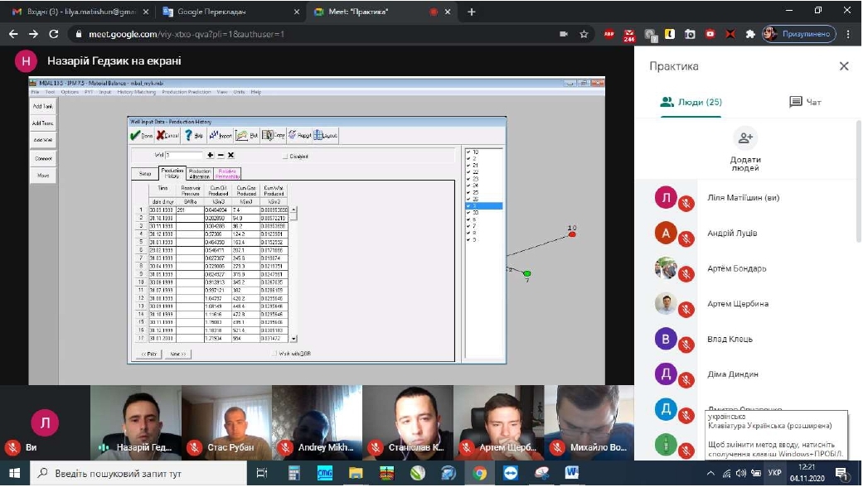Open the Setup tab in MBAL dialog
868x487 pixels.
pos(145,174)
